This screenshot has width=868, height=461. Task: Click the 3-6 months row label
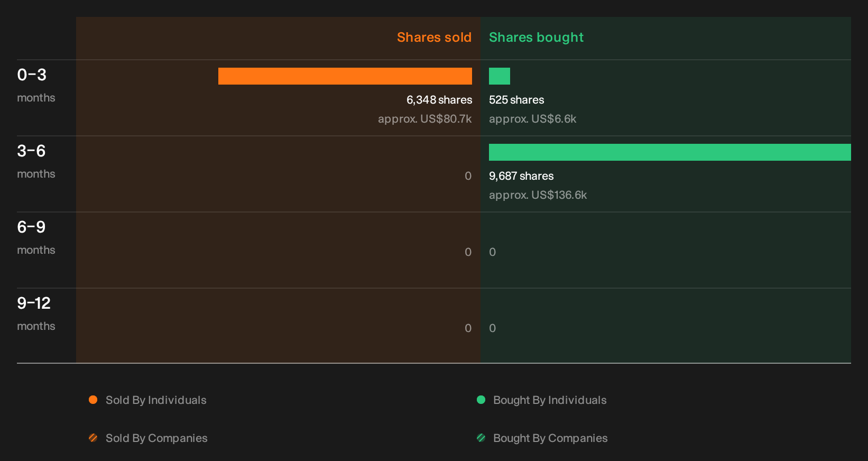click(x=36, y=161)
